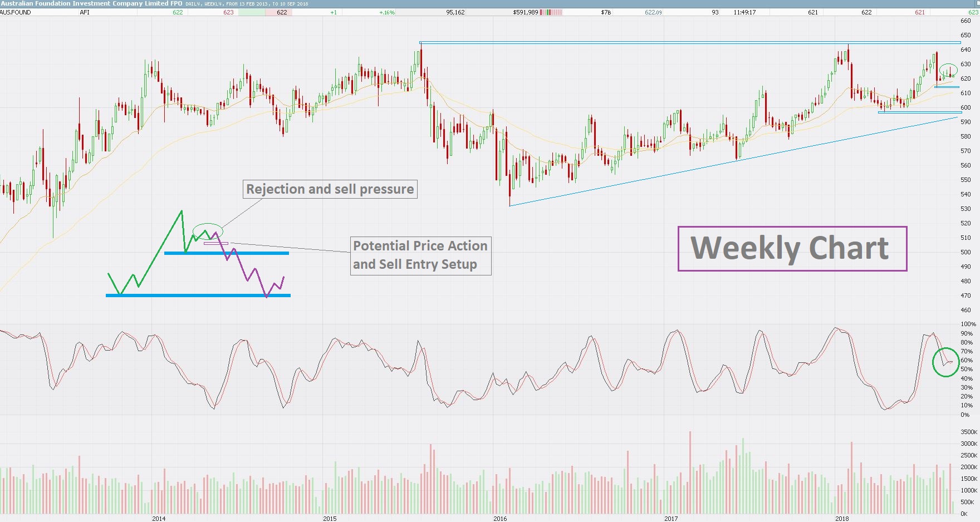Click the +.16% percentage change value
Image resolution: width=980 pixels, height=522 pixels.
click(x=387, y=12)
